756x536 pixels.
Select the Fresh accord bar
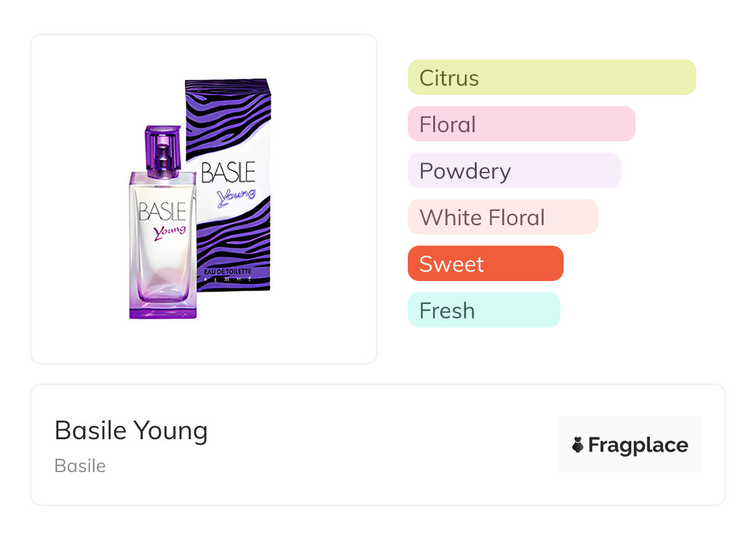pyautogui.click(x=484, y=310)
